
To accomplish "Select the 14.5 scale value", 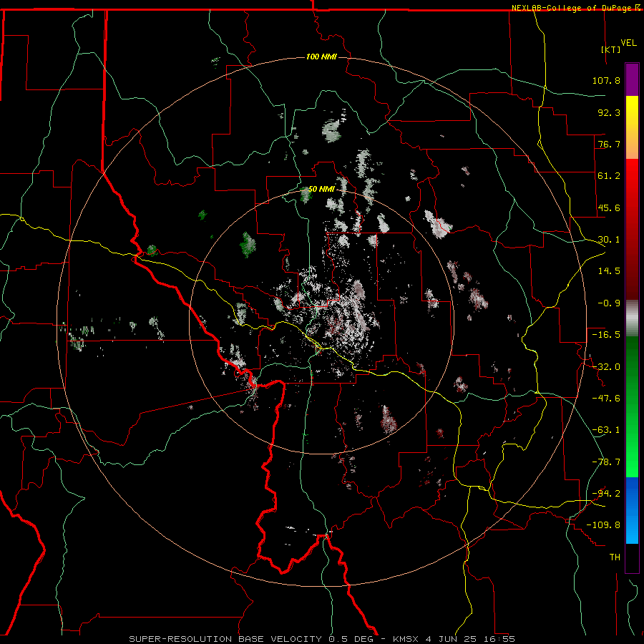I will click(609, 271).
